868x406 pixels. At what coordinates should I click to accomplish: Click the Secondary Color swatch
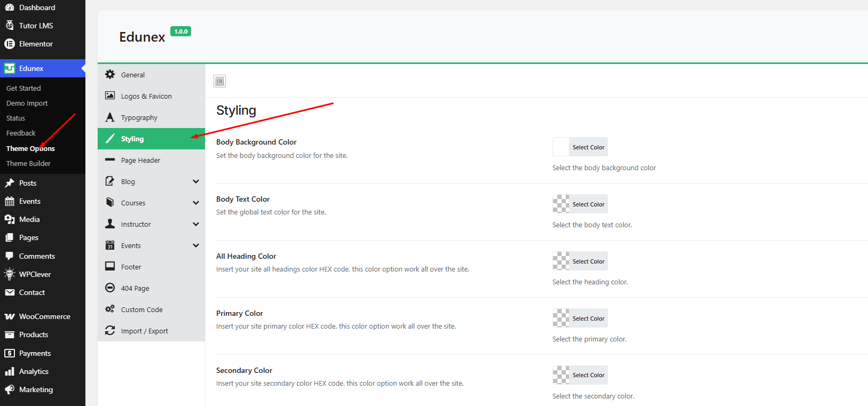click(561, 375)
